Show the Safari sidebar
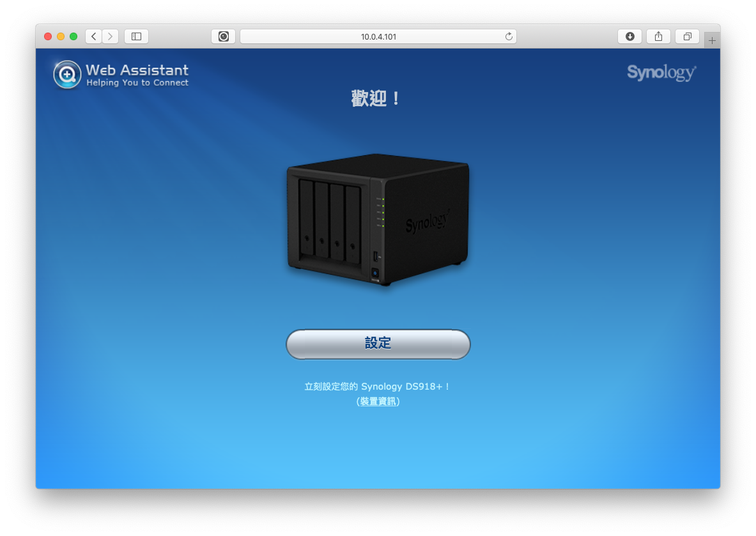Screen dimensions: 756x536 137,36
